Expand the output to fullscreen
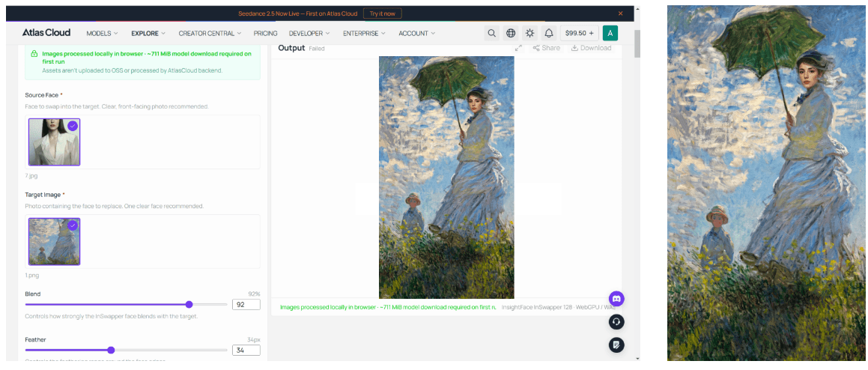The image size is (868, 370). (x=519, y=48)
